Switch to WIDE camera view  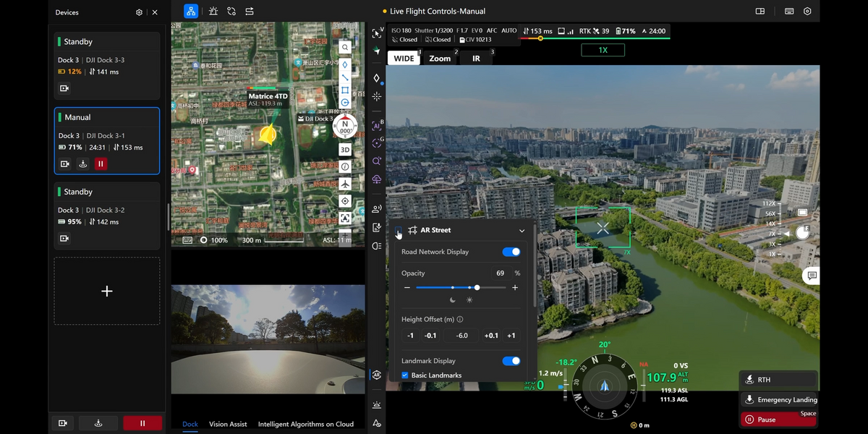point(404,59)
